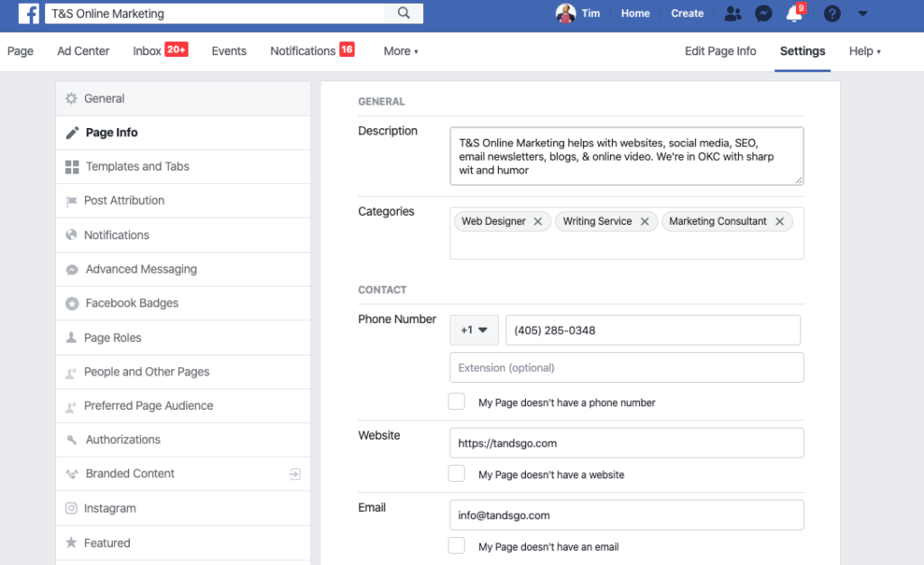Switch to the Settings tab
This screenshot has width=924, height=565.
(x=802, y=51)
